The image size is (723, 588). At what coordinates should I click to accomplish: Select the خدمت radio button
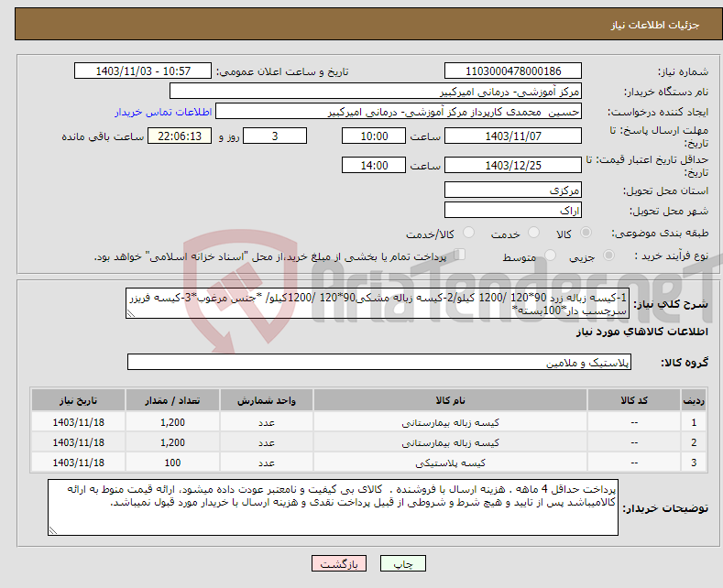[x=533, y=233]
